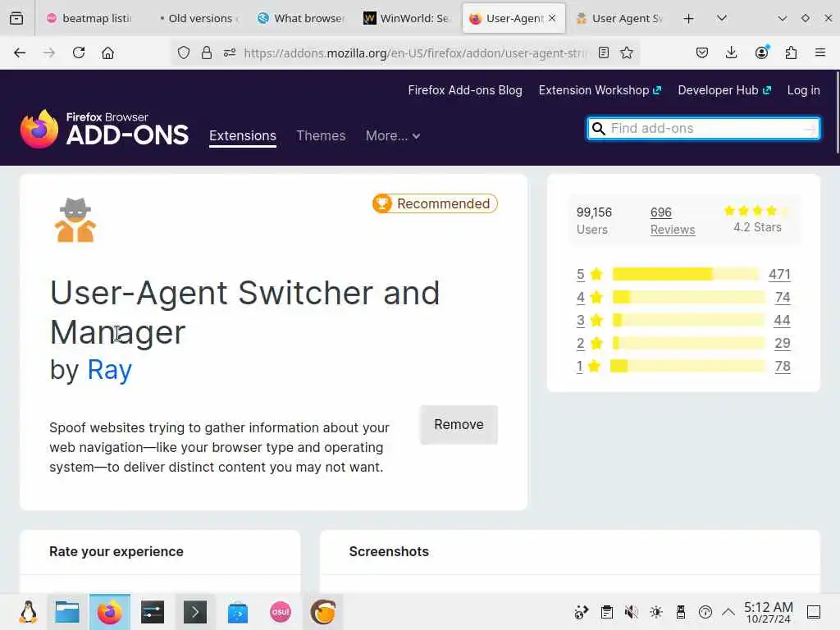This screenshot has height=630, width=840.
Task: Open file manager from taskbar
Action: coord(67,612)
